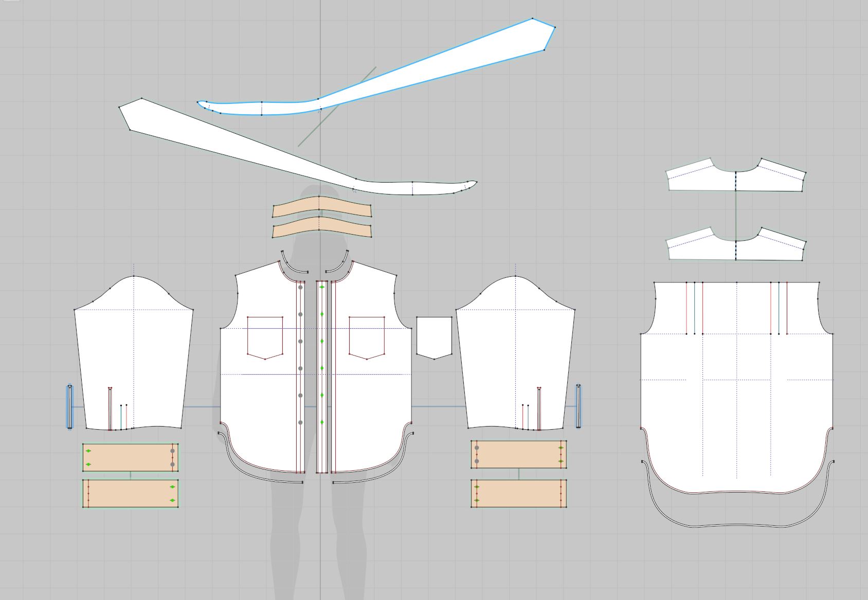
Task: Select the topmost green buttonhole on placket
Action: click(x=322, y=287)
